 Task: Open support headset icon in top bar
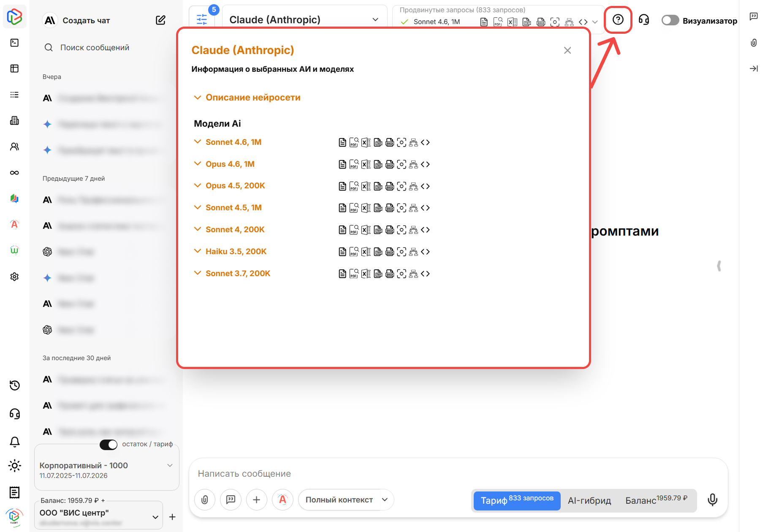(x=643, y=20)
